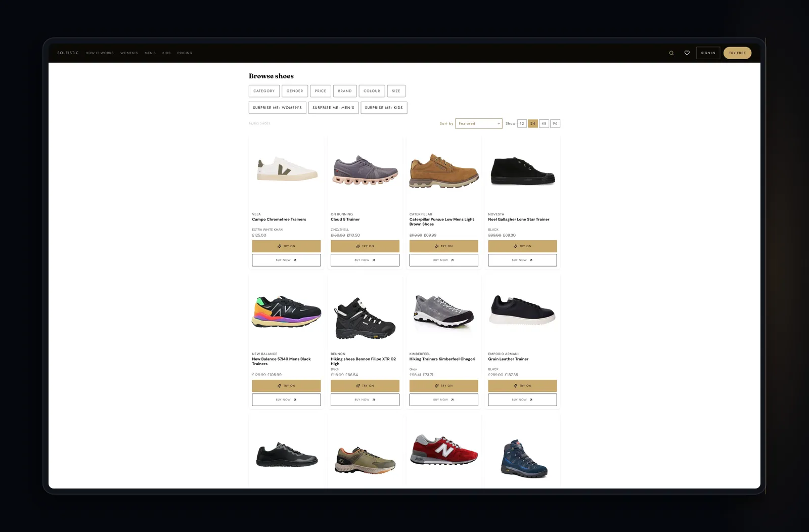Expand the Price filter
This screenshot has height=532, width=809.
coord(321,91)
